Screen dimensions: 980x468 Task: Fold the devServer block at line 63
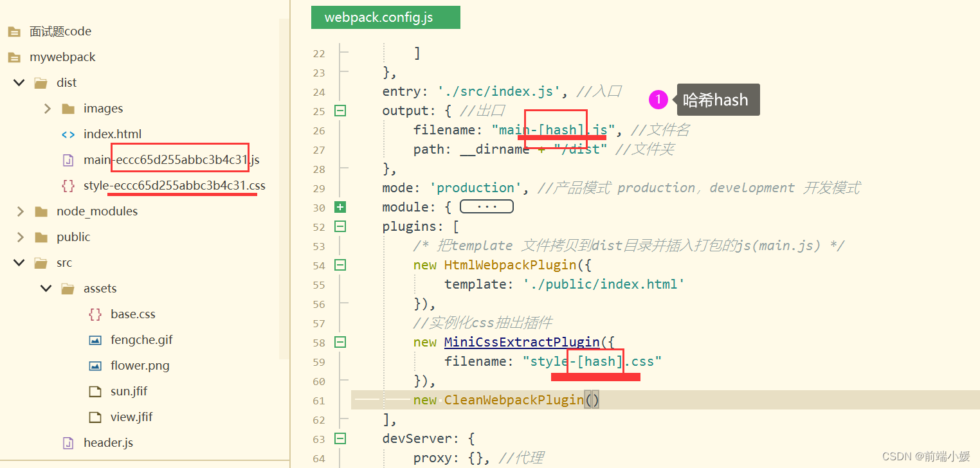(x=340, y=438)
